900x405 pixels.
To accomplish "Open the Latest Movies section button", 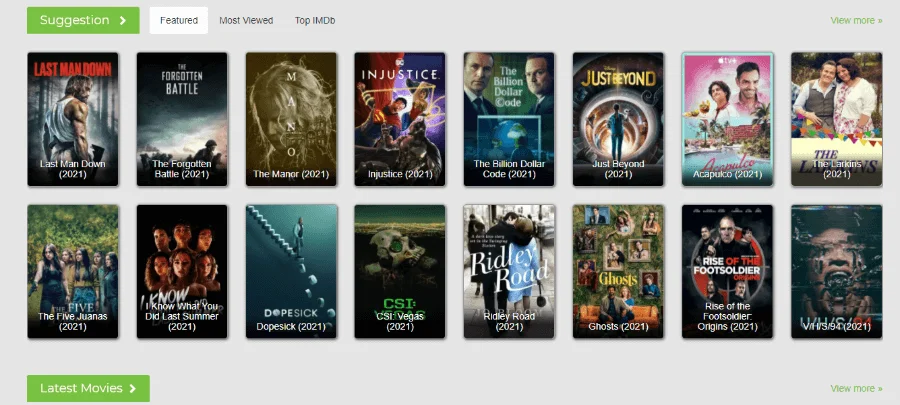I will click(88, 388).
